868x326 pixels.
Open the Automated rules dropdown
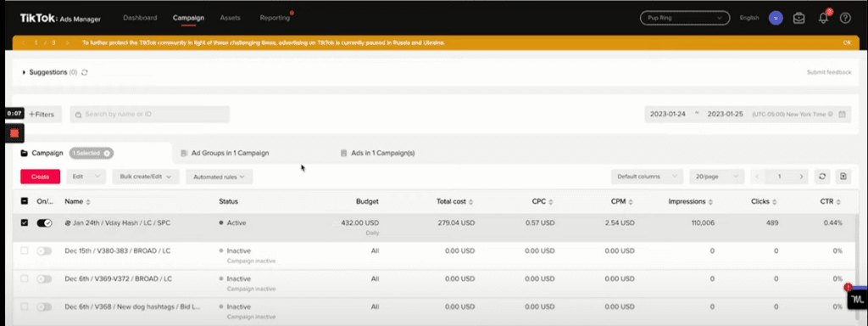click(x=220, y=177)
